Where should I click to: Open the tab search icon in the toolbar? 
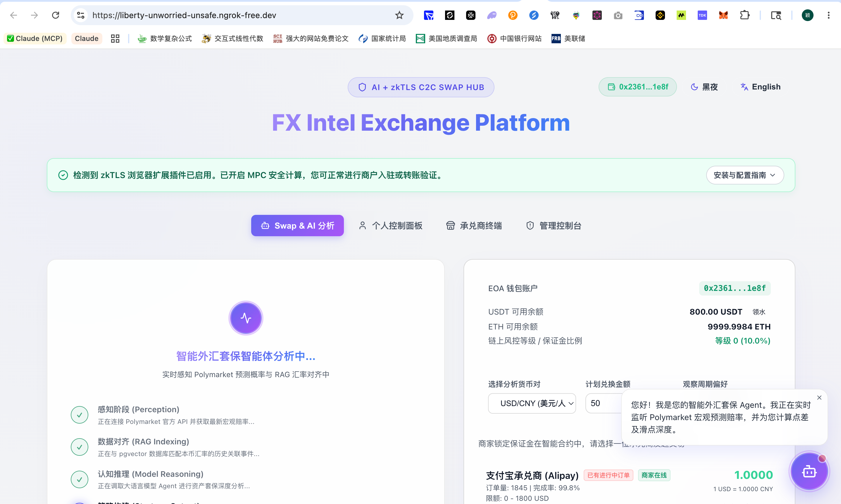pyautogui.click(x=776, y=15)
